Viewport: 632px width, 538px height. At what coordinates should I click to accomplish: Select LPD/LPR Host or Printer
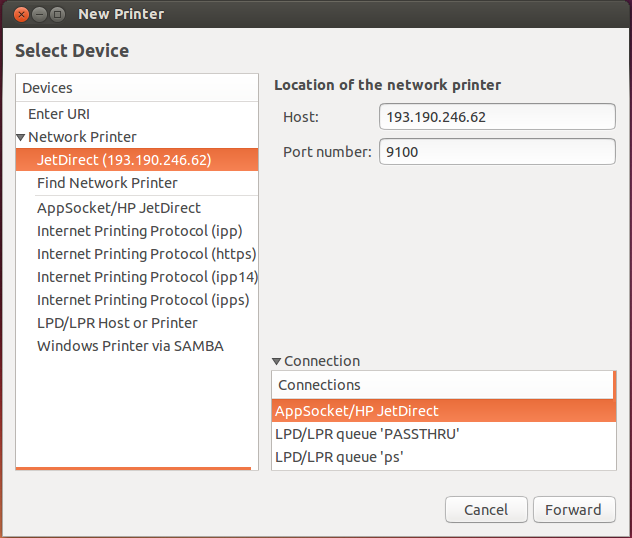point(117,323)
